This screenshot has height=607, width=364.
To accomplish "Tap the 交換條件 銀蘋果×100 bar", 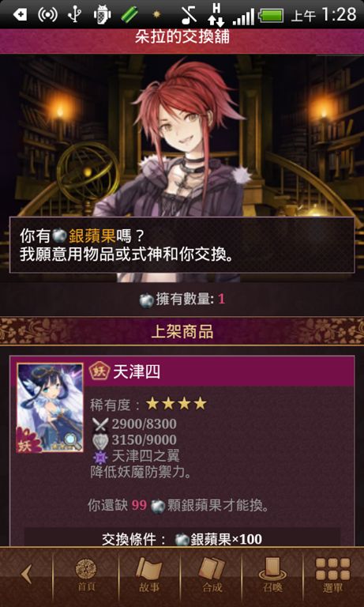I will pyautogui.click(x=182, y=538).
